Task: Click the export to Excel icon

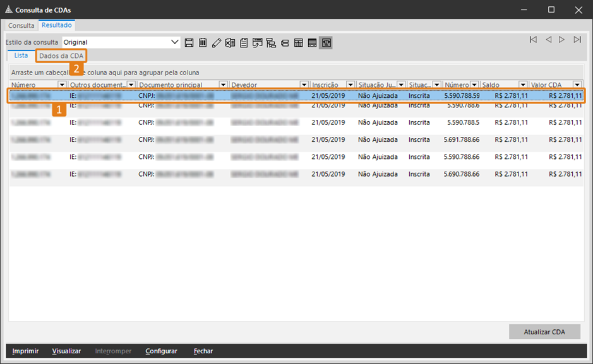Action: (230, 43)
